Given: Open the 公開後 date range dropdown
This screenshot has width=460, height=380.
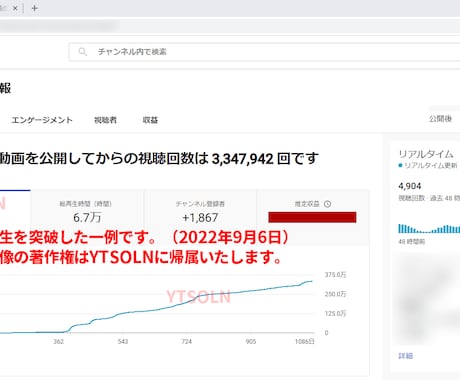Looking at the screenshot, I should [441, 119].
